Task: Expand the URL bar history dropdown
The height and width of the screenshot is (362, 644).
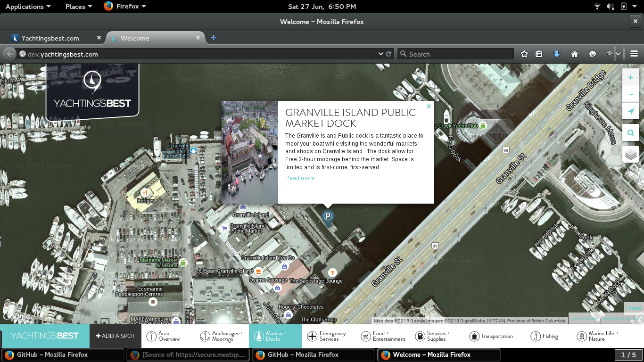Action: click(381, 54)
